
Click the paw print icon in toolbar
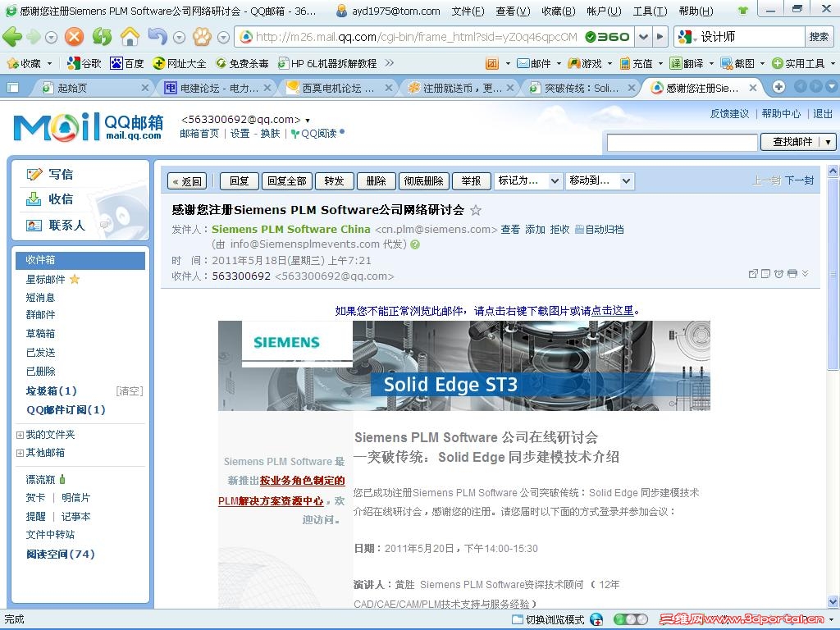coord(202,37)
